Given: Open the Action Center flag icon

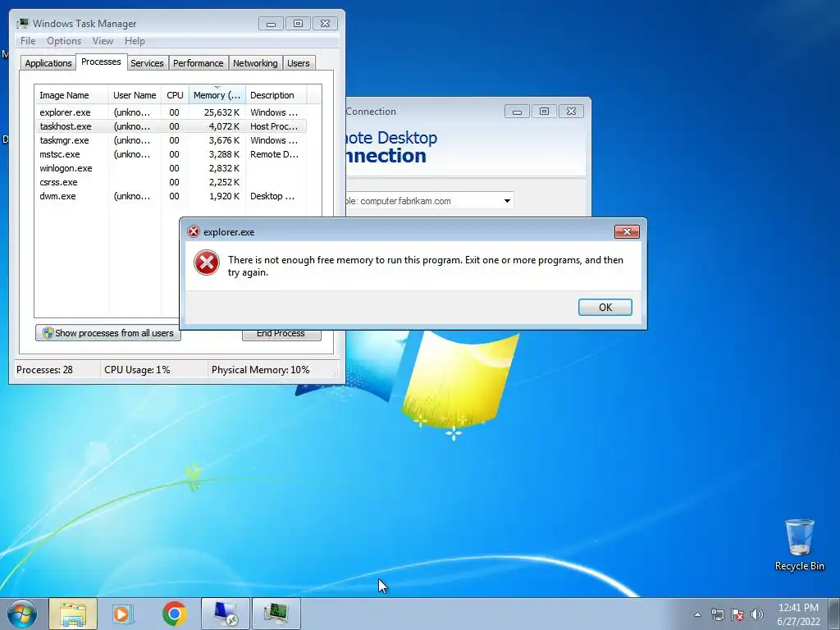Looking at the screenshot, I should click(x=737, y=614).
